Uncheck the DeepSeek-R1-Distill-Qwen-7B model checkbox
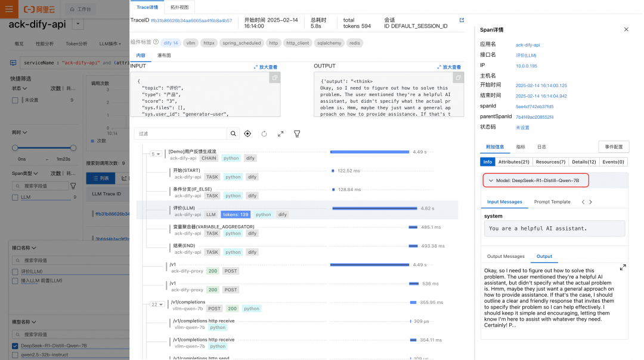This screenshot has height=360, width=644. [x=16, y=346]
